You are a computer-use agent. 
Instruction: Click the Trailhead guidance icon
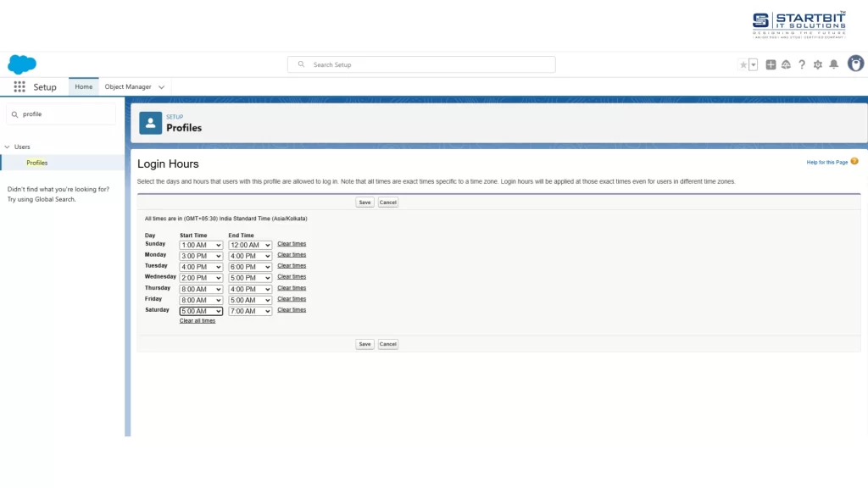coord(786,64)
